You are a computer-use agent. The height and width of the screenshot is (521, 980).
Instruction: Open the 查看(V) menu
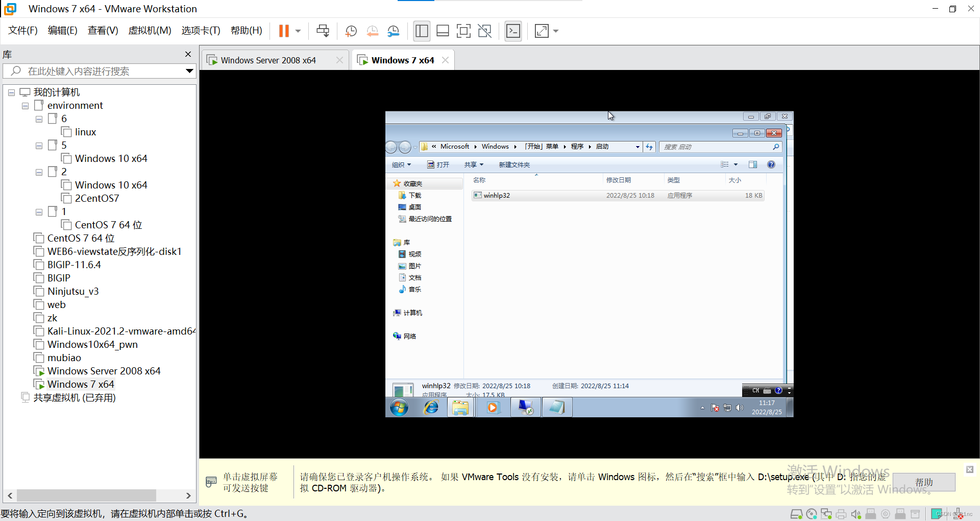[103, 31]
